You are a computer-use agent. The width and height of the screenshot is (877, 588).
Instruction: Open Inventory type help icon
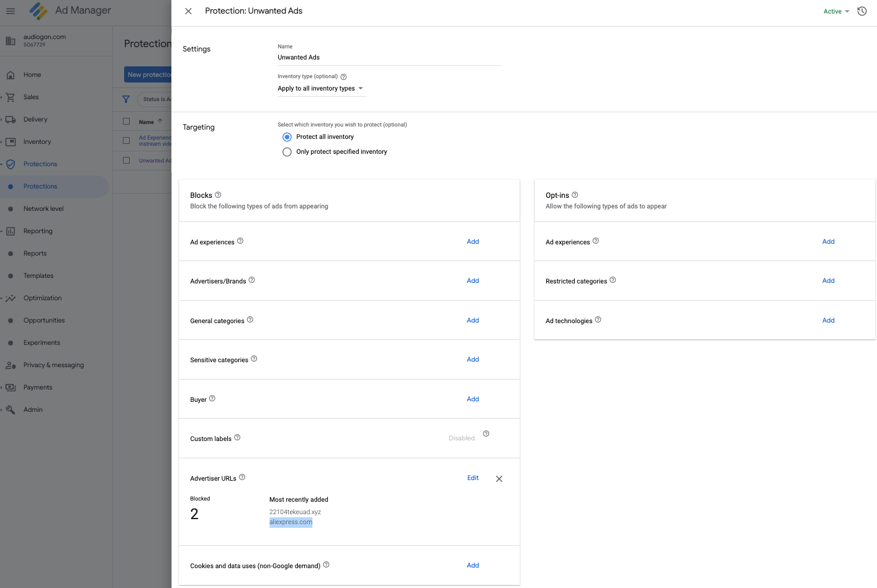coord(343,77)
